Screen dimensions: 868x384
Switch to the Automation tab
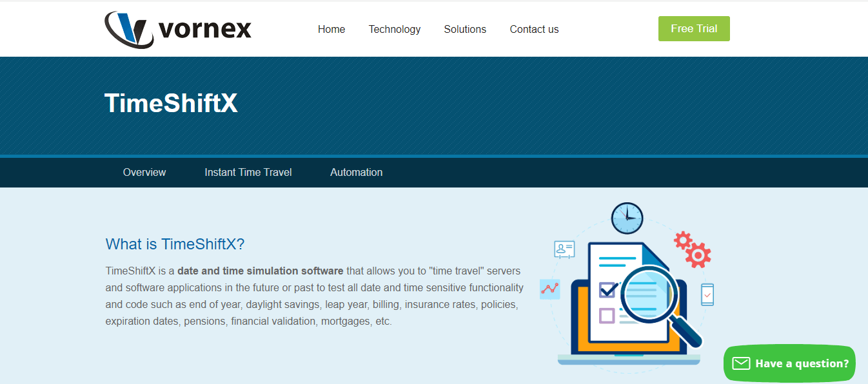pyautogui.click(x=357, y=172)
